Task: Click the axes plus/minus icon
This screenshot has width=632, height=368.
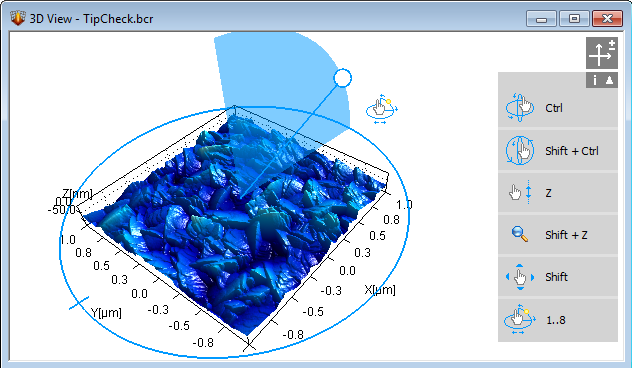Action: 601,53
